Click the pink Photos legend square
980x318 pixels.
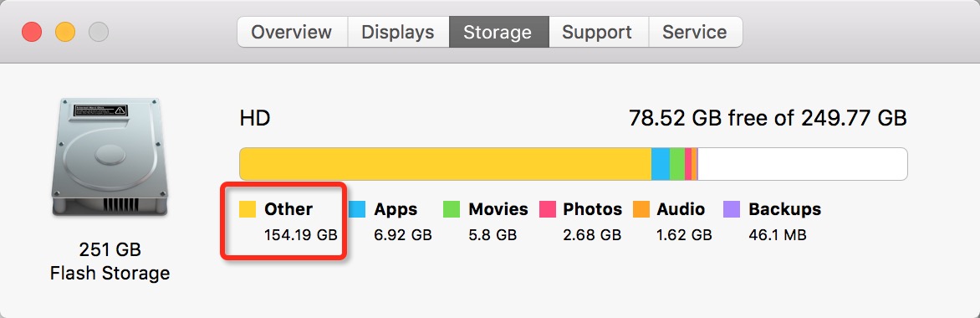click(x=548, y=209)
